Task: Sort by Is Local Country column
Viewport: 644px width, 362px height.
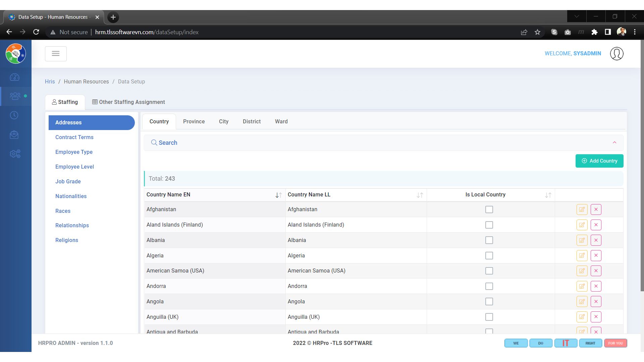Action: (x=548, y=195)
